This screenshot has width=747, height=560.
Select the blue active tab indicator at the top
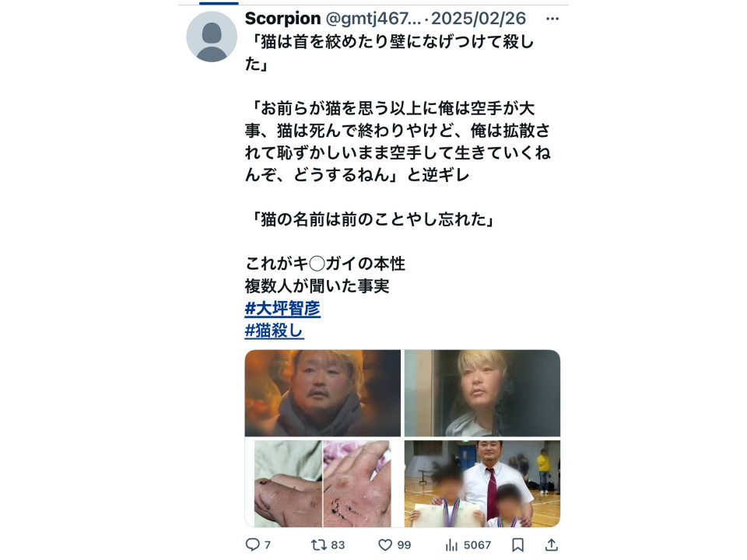(x=219, y=3)
